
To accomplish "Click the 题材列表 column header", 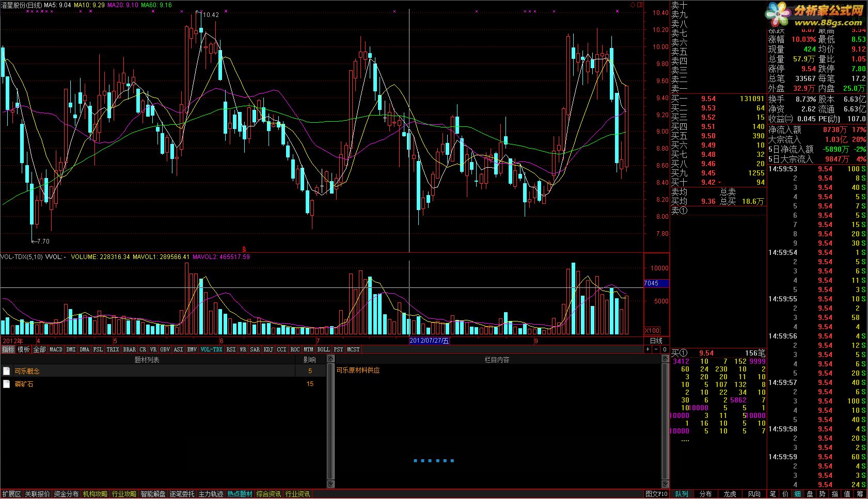I will tap(147, 360).
